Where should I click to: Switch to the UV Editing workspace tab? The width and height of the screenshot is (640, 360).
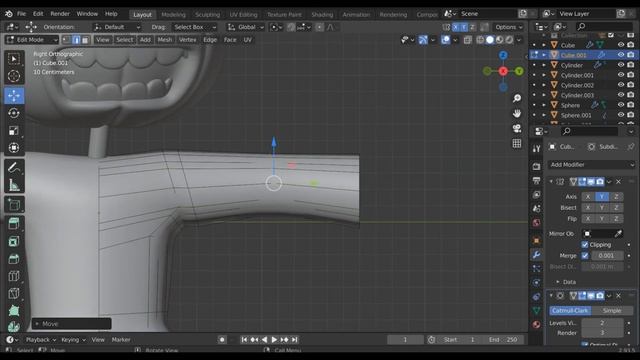click(x=243, y=15)
